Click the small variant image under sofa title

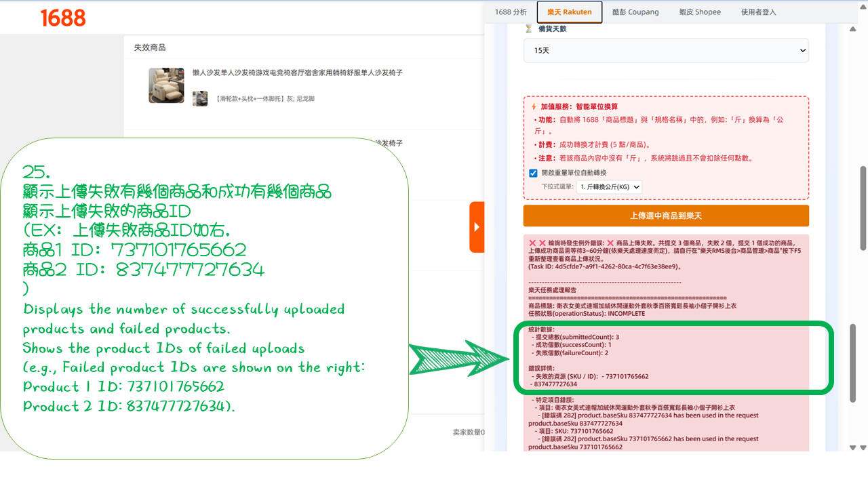tap(200, 99)
